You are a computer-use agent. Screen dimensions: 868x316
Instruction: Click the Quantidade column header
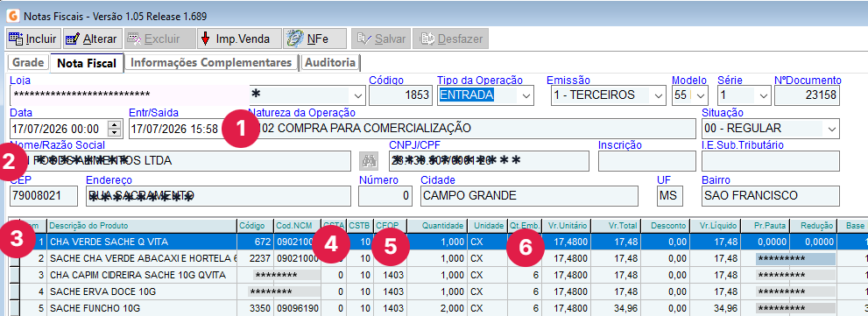pyautogui.click(x=437, y=226)
